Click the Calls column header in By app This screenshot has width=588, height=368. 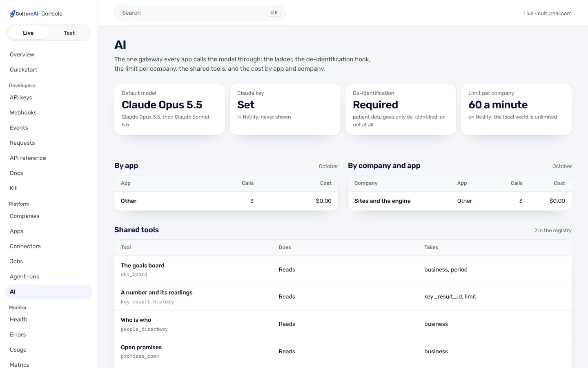click(247, 183)
